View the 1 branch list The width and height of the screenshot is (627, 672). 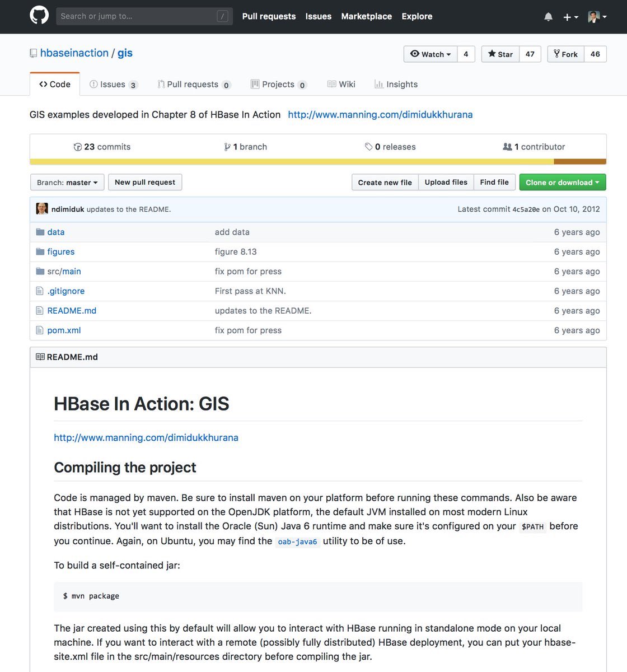(x=245, y=147)
